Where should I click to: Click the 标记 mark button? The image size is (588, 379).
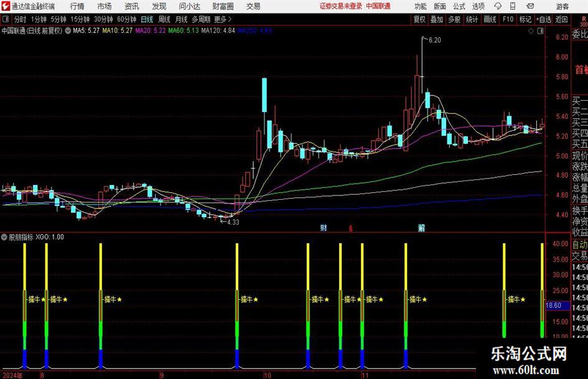click(525, 19)
